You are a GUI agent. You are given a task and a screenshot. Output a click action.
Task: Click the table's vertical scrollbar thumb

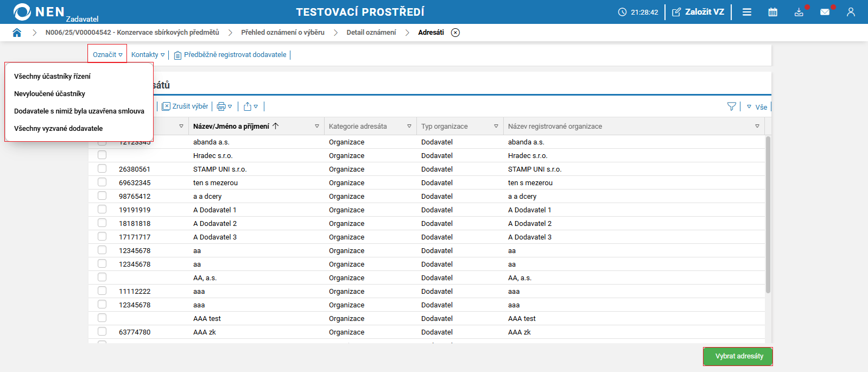[768, 215]
